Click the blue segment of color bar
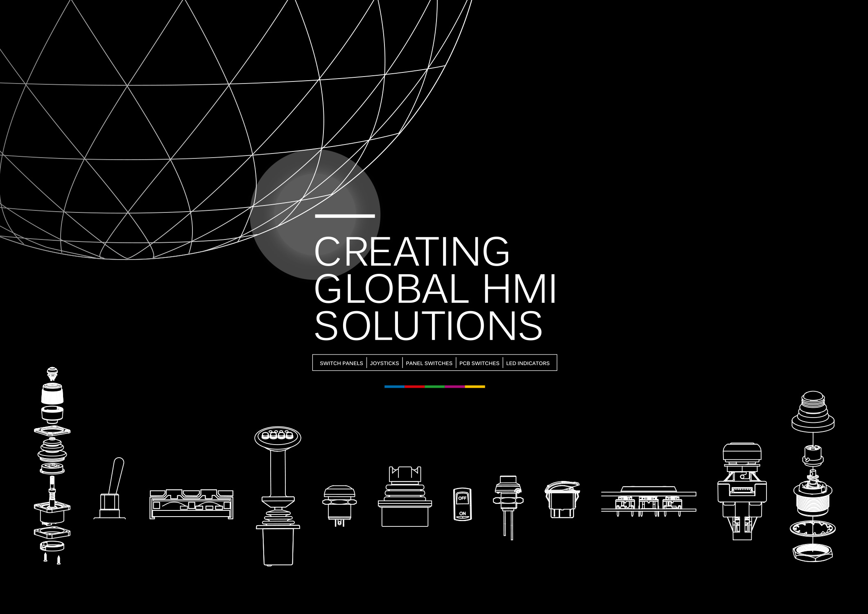This screenshot has width=868, height=614. click(x=394, y=386)
